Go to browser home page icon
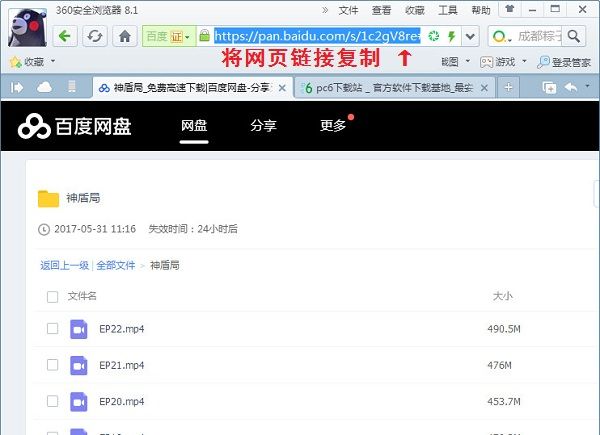Screen dimensions: 600x435 [x=125, y=36]
